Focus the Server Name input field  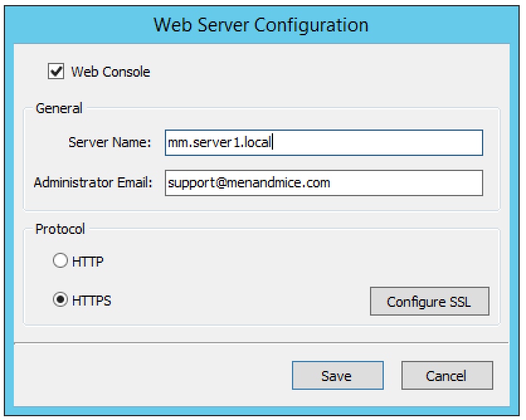[x=324, y=143]
